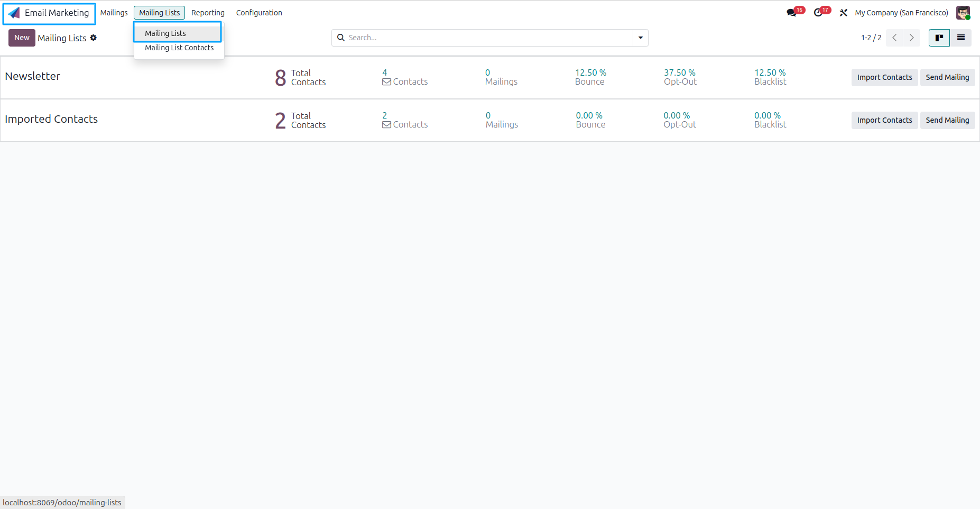
Task: View Imported Contacts 2 Contacts link
Action: click(x=405, y=120)
